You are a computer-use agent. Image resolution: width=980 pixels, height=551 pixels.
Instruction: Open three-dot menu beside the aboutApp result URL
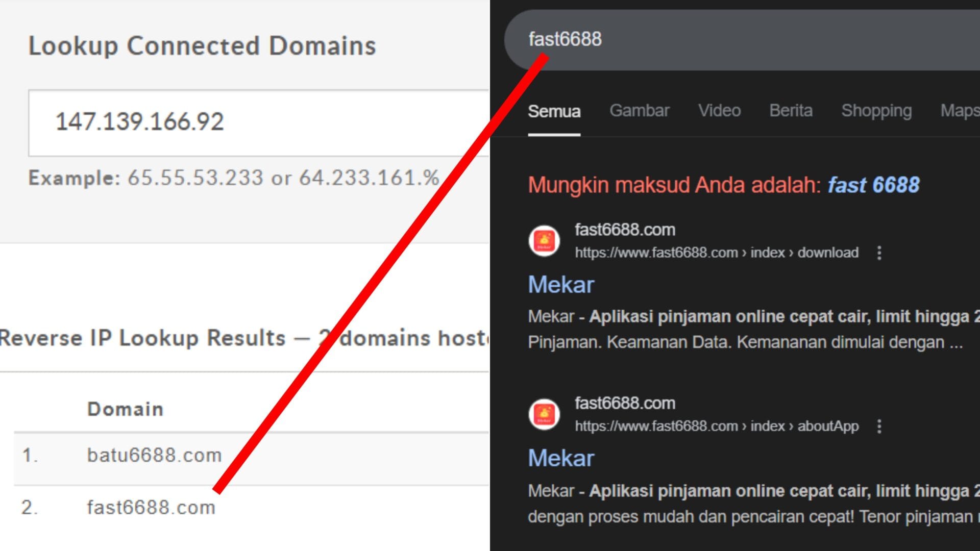click(x=879, y=426)
